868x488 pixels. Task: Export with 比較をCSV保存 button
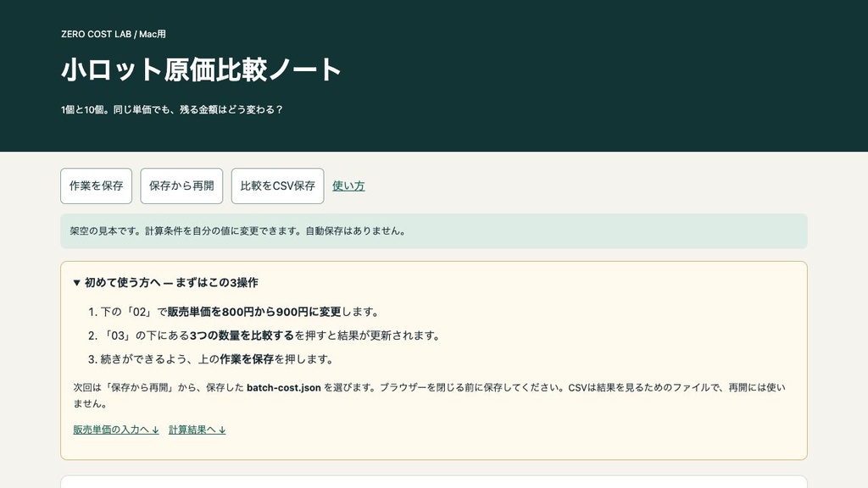(x=277, y=186)
